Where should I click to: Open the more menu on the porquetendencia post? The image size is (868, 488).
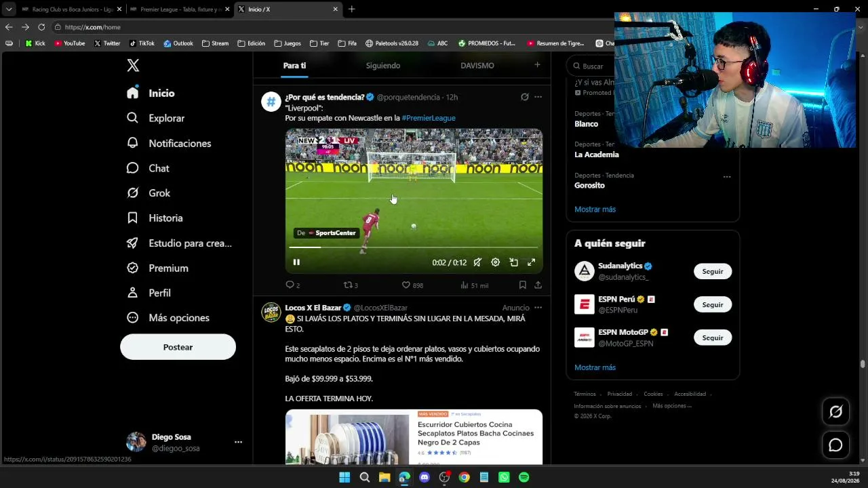point(538,97)
